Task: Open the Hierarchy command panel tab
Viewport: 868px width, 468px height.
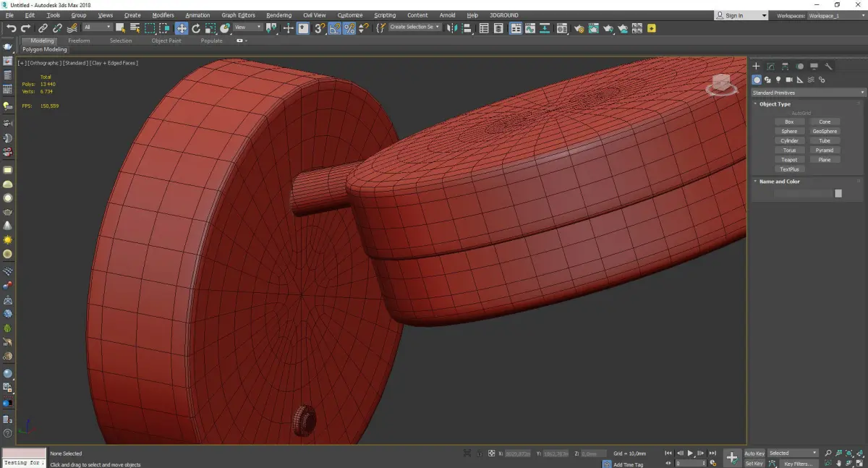Action: point(785,66)
